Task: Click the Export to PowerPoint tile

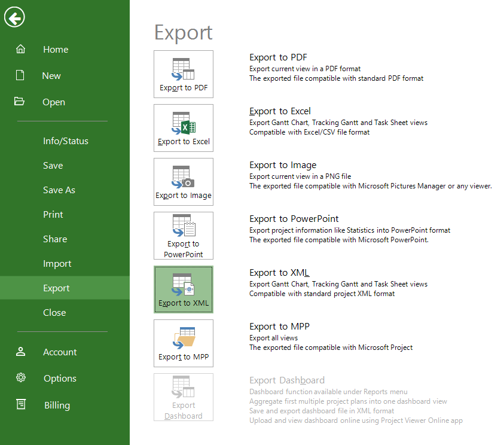Action: pyautogui.click(x=184, y=236)
